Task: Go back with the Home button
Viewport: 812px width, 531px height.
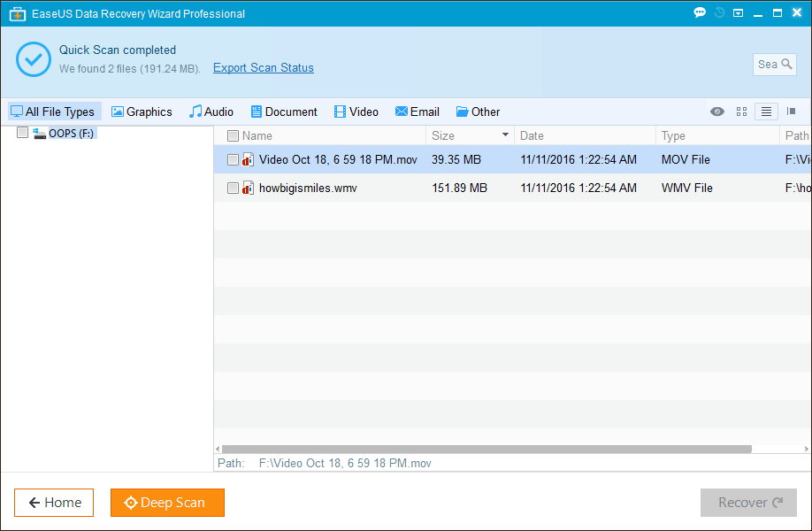Action: tap(54, 503)
